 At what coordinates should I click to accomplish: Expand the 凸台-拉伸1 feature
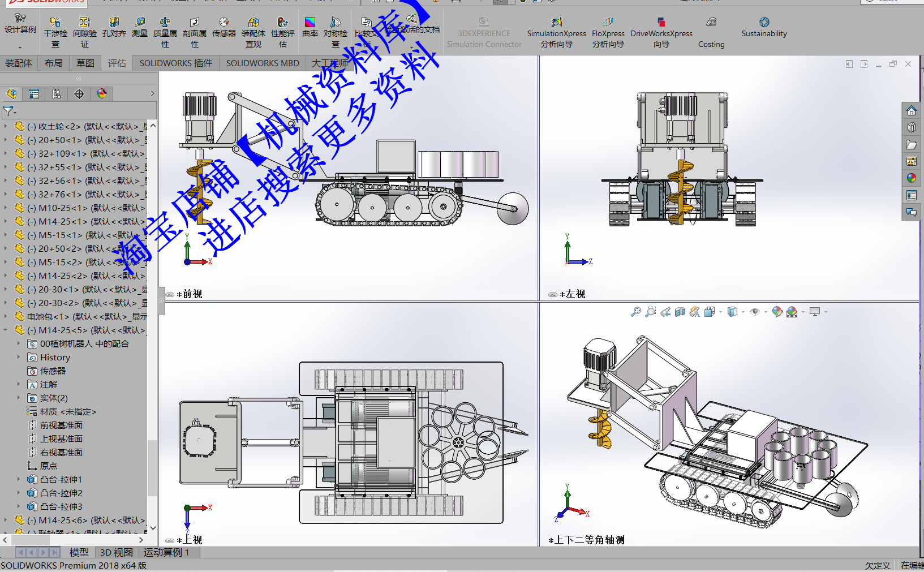click(19, 479)
